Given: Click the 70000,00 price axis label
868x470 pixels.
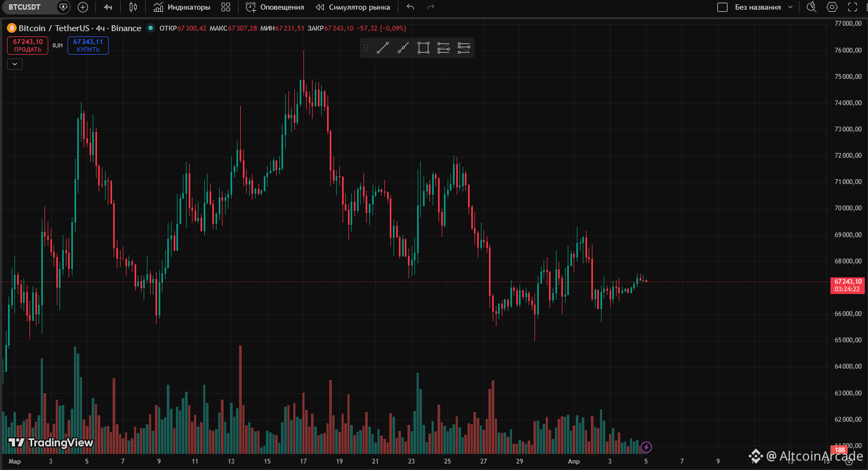Looking at the screenshot, I should coord(848,208).
